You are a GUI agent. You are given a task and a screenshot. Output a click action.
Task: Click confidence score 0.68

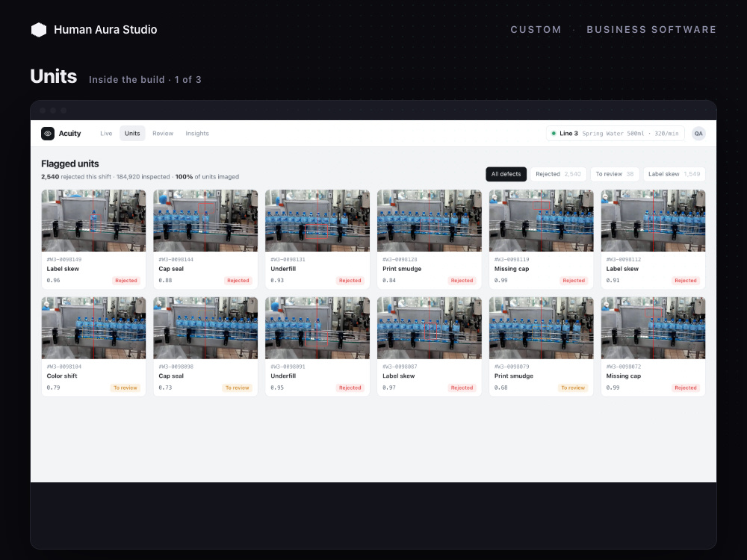point(501,388)
